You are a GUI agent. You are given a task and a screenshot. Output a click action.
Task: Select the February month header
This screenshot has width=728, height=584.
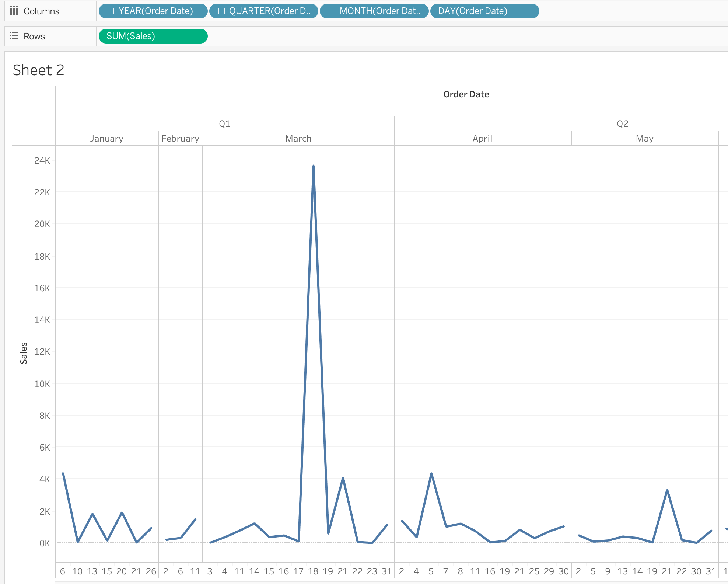pyautogui.click(x=180, y=139)
